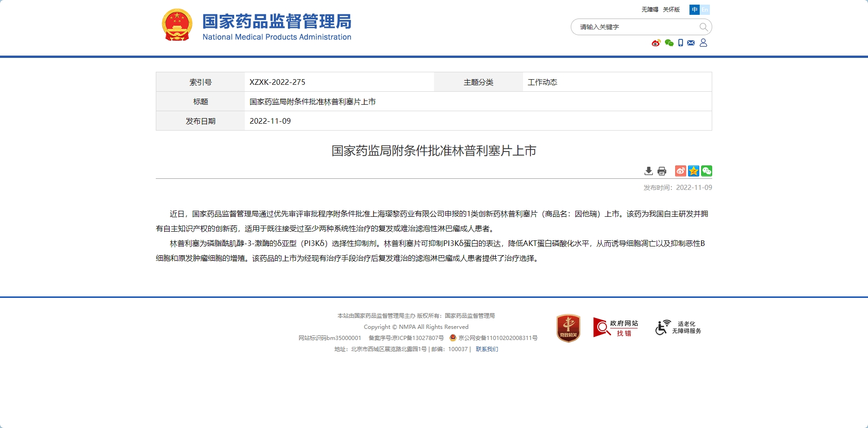868x428 pixels.
Task: Open the Weibo icon in header
Action: click(x=656, y=43)
